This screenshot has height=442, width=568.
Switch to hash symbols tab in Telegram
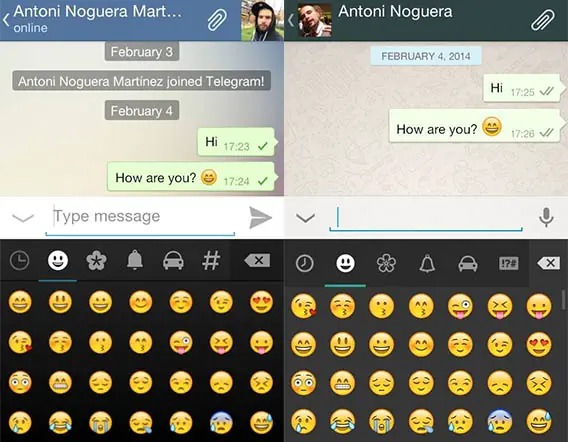point(211,260)
